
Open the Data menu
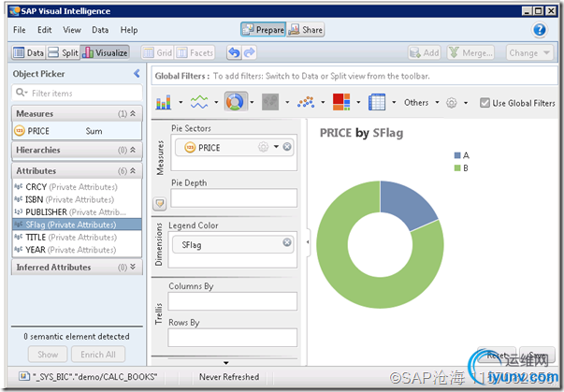pos(100,30)
